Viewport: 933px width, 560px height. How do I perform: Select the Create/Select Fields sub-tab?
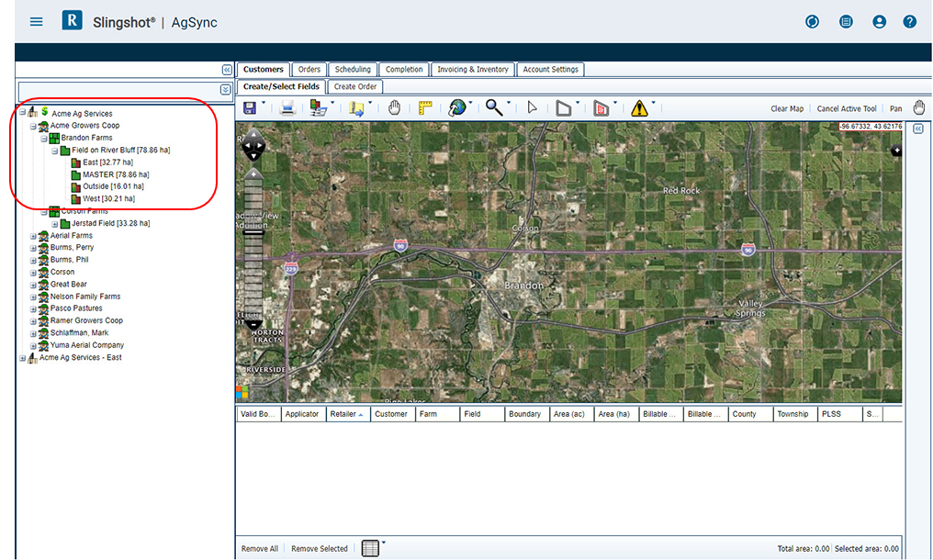coord(281,87)
